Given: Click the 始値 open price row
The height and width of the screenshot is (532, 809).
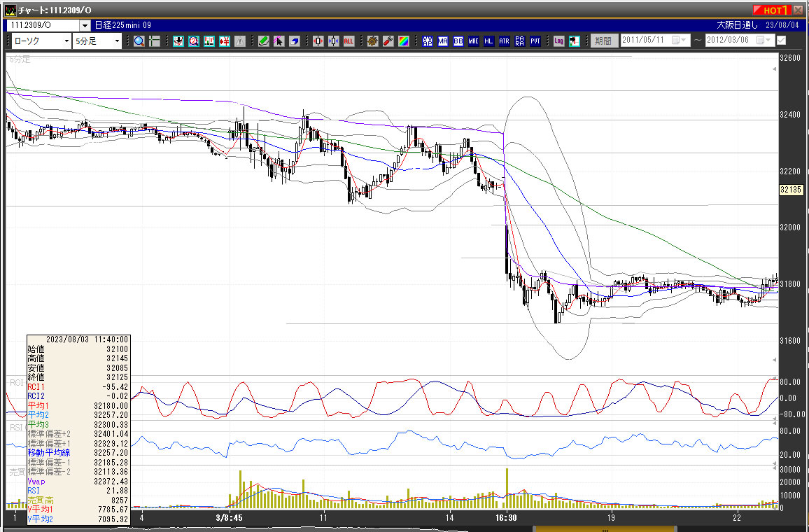Looking at the screenshot, I should coord(78,349).
